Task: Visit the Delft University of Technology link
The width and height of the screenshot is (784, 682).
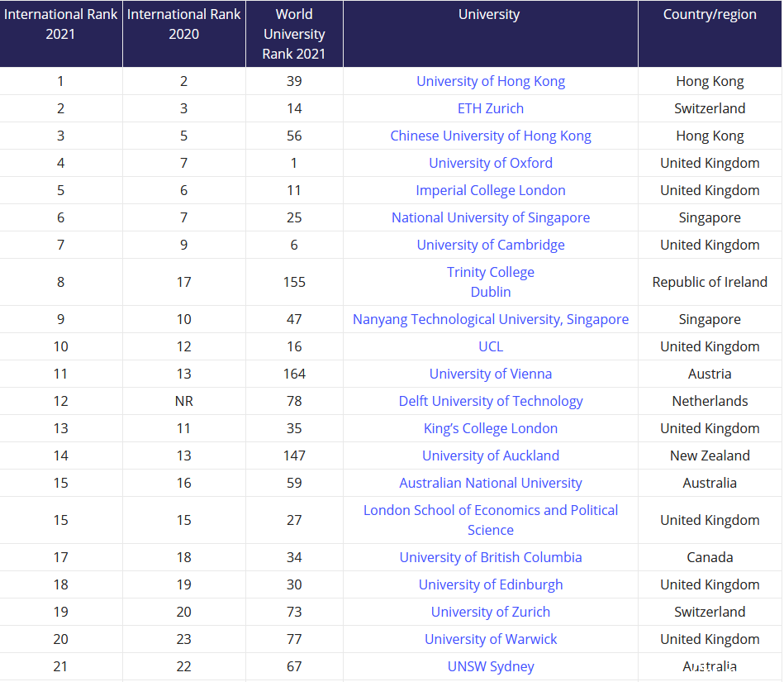Action: coord(491,401)
